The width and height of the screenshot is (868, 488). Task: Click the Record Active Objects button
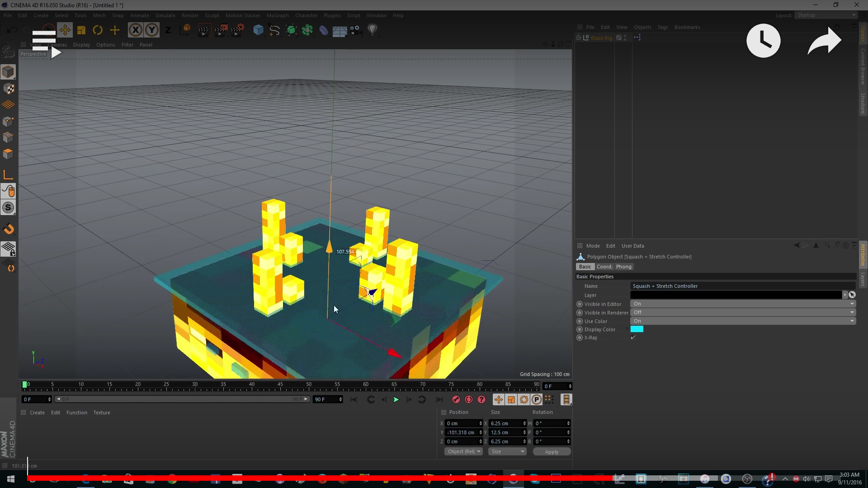point(456,399)
